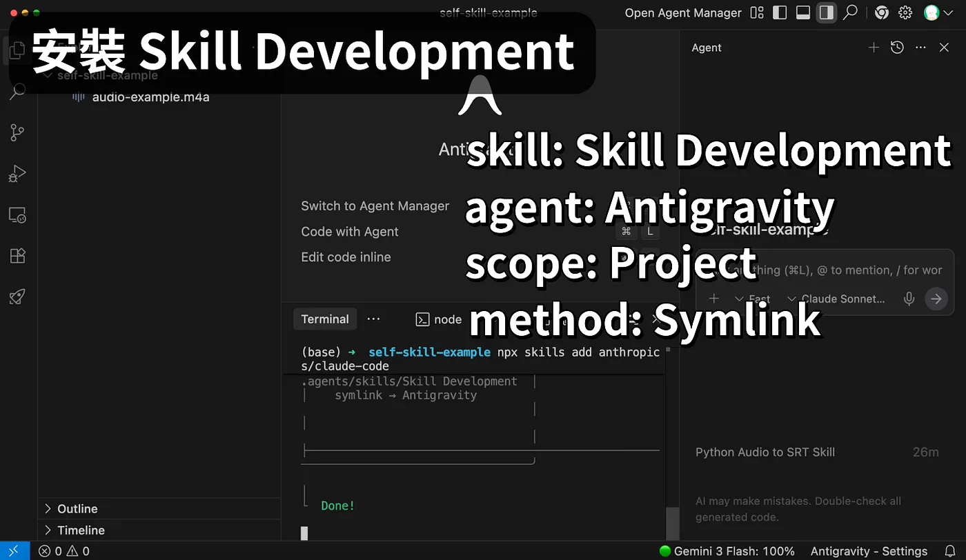Open the Source Control view
The width and height of the screenshot is (966, 560).
pyautogui.click(x=17, y=132)
